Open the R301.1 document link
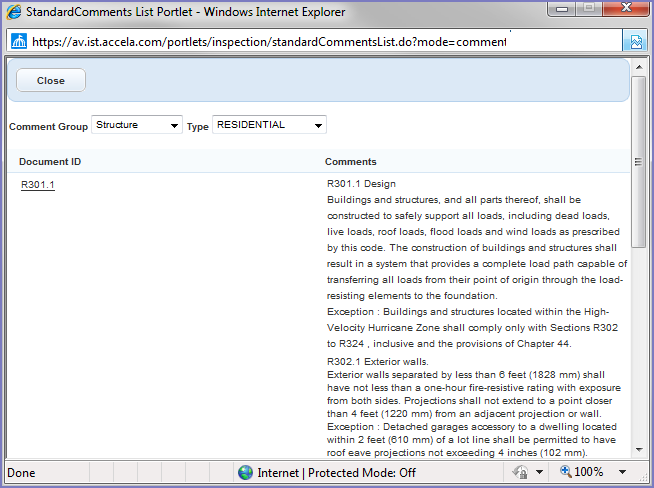Viewport: 654px width, 488px height. 37,184
